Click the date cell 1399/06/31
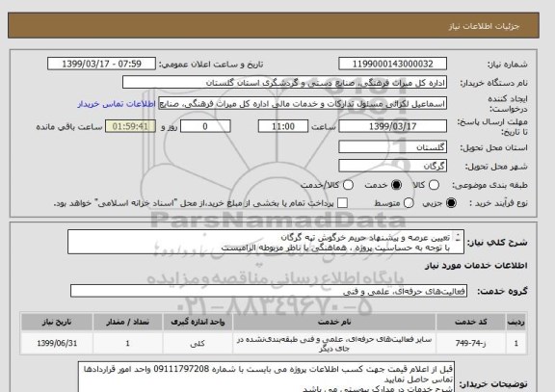The width and height of the screenshot is (555, 392). click(57, 343)
